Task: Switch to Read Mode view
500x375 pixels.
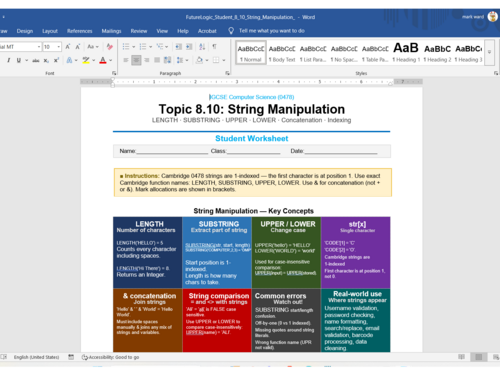Action: (461, 357)
